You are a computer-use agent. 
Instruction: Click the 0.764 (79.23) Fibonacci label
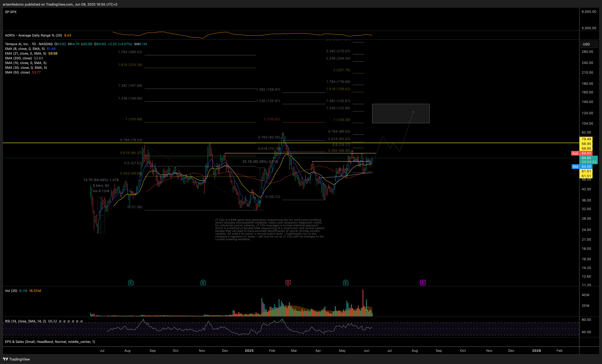click(131, 140)
